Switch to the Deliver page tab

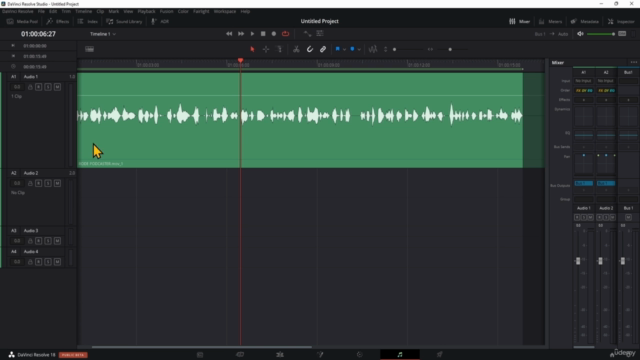[439, 354]
